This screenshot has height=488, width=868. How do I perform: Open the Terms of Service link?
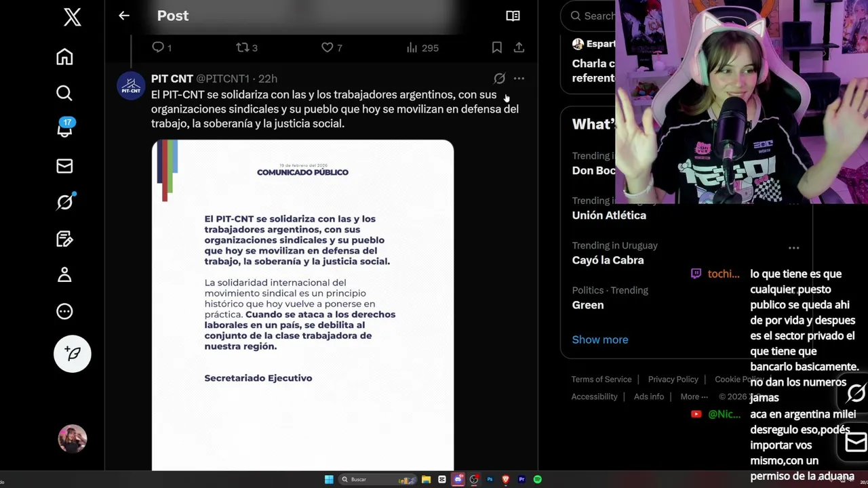coord(601,380)
